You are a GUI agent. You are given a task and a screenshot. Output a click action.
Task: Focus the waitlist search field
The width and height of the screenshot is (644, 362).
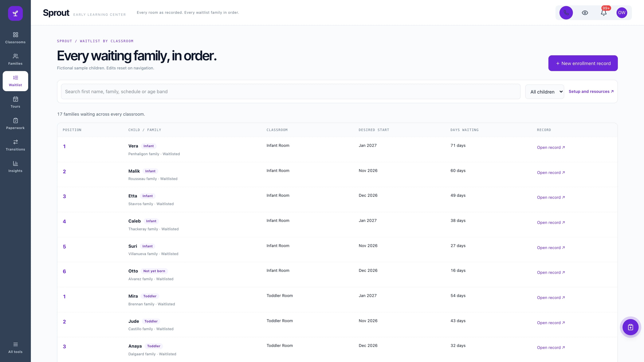[290, 92]
